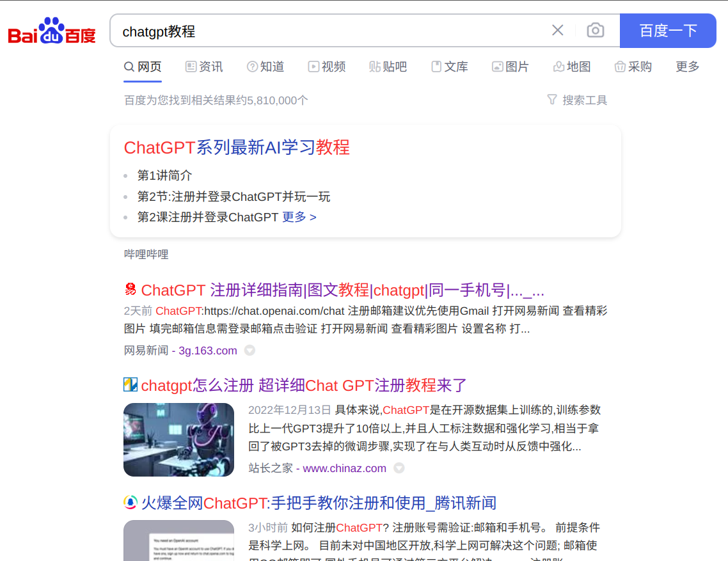The width and height of the screenshot is (728, 561).
Task: Open the 采购 tab
Action: [x=633, y=67]
